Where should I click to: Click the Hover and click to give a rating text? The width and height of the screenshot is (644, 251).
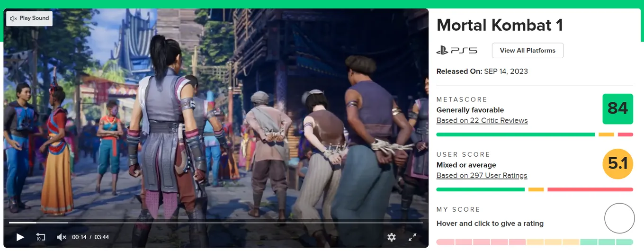coord(490,224)
